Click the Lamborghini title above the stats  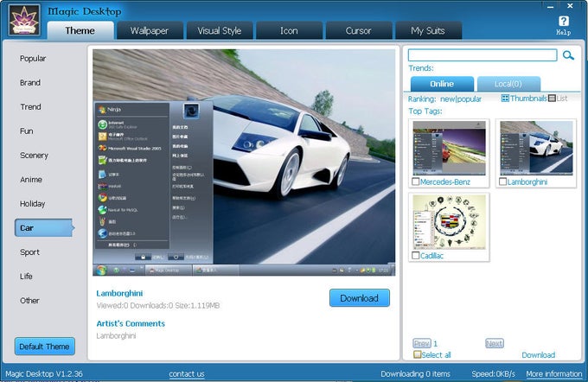coord(119,293)
